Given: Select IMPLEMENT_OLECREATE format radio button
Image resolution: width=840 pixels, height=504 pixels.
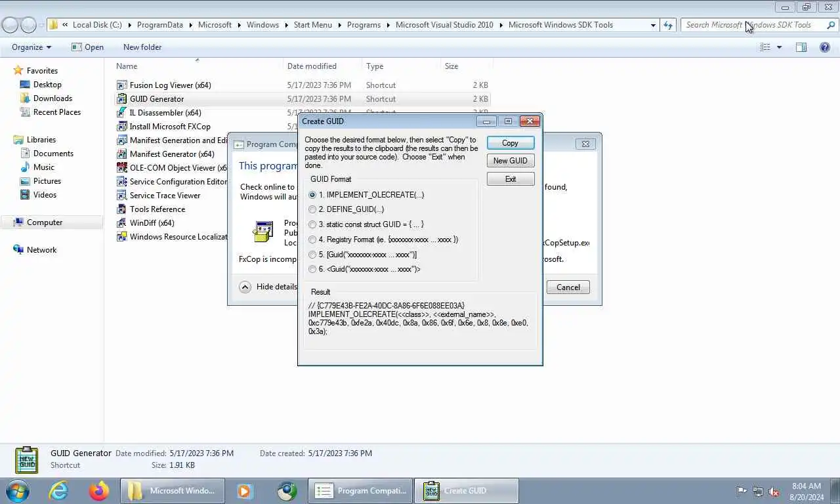Looking at the screenshot, I should tap(312, 195).
